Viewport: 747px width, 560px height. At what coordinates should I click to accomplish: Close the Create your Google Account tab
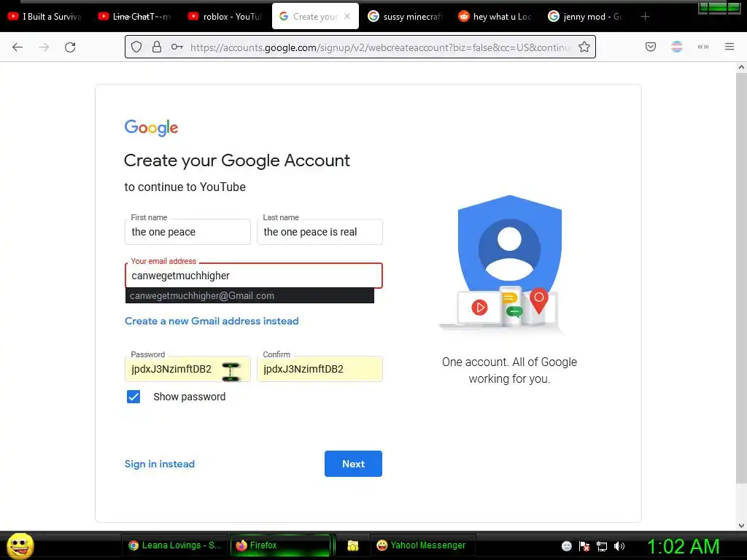347,16
